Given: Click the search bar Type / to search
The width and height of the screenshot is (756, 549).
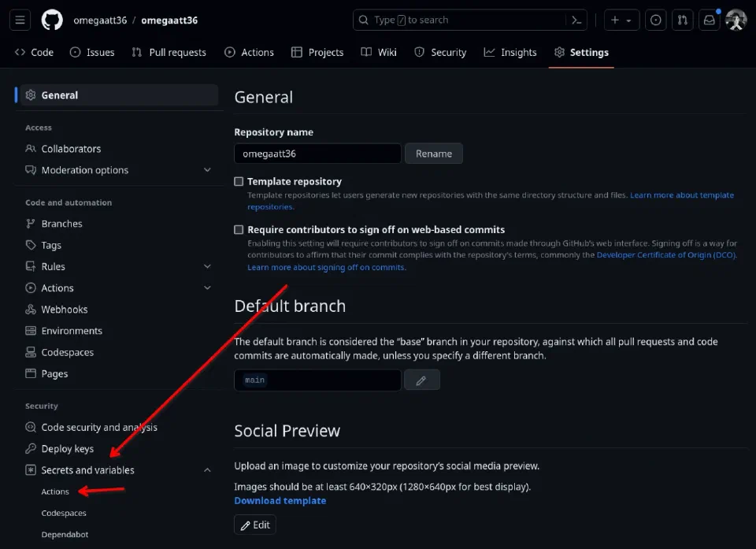Looking at the screenshot, I should pos(458,20).
